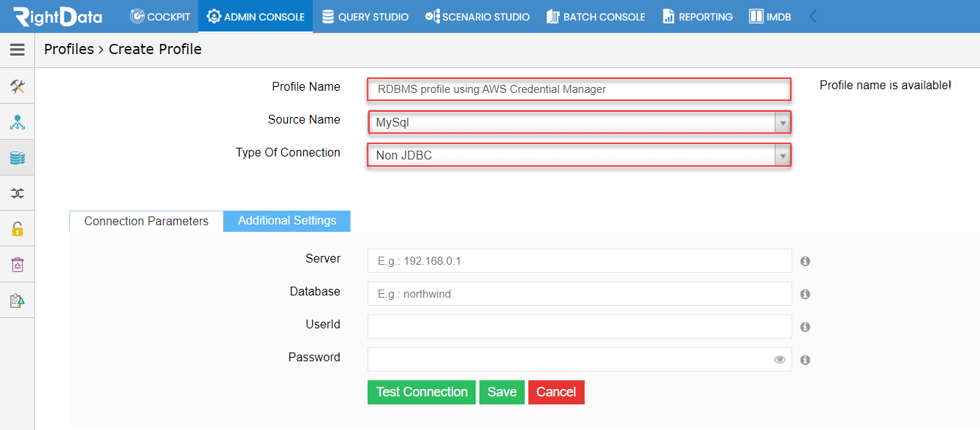Click the recycle bin icon in the left sidebar
Viewport: 980px width, 430px height.
click(x=17, y=264)
